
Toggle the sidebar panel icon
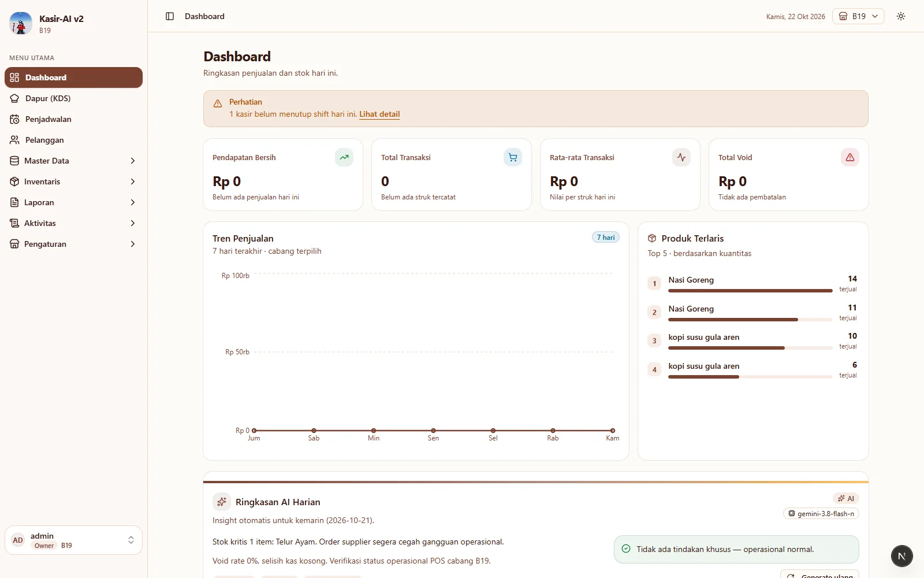point(170,16)
